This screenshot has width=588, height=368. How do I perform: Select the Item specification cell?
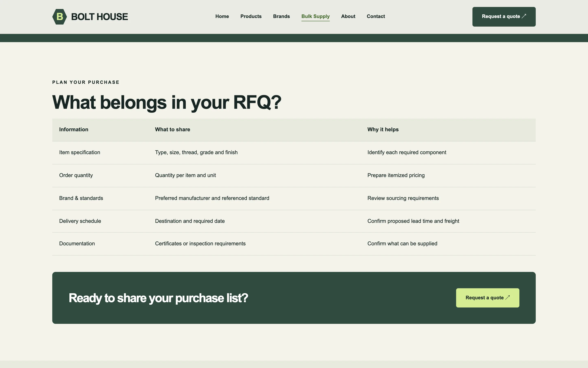pyautogui.click(x=79, y=152)
